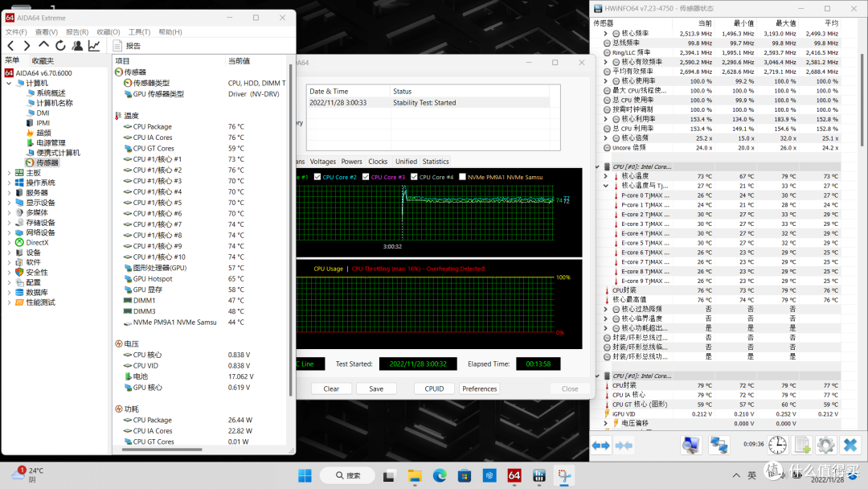Toggle CPU Core #3 graph checkbox

366,177
